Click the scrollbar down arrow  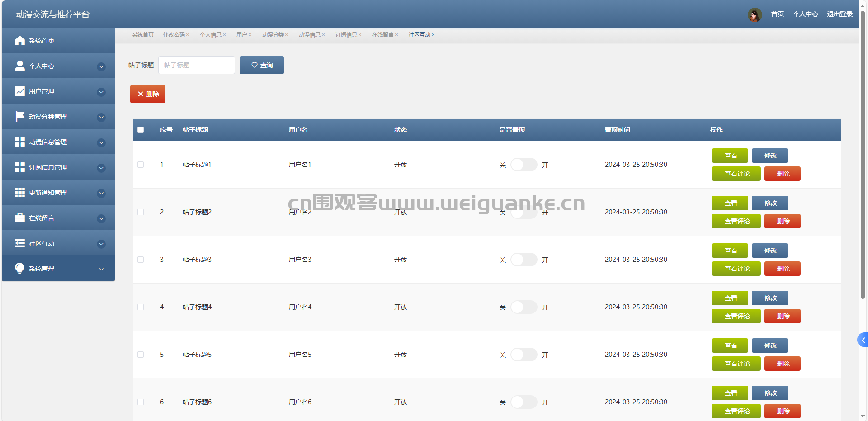863,416
